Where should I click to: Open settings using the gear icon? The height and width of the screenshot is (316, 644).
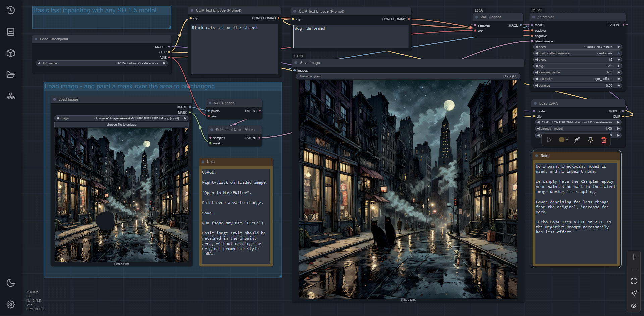11,304
